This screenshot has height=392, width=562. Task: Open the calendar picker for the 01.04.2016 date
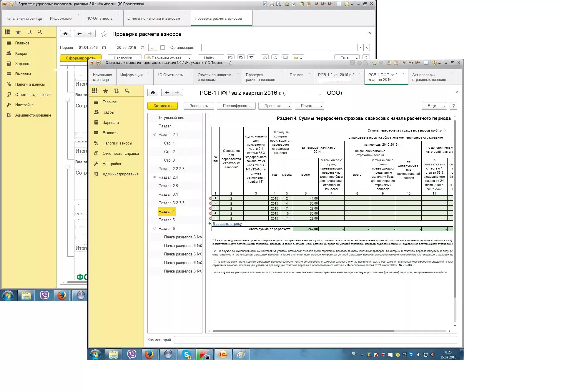click(104, 48)
